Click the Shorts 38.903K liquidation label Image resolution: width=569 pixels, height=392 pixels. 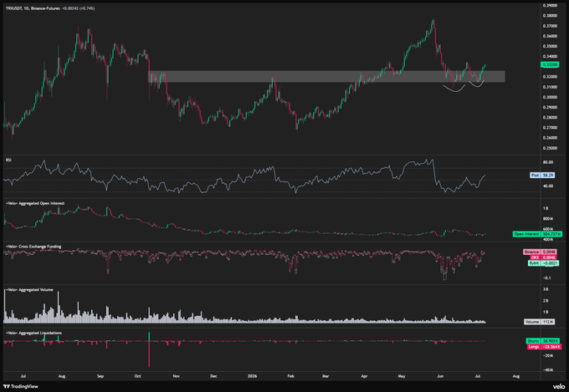[543, 341]
